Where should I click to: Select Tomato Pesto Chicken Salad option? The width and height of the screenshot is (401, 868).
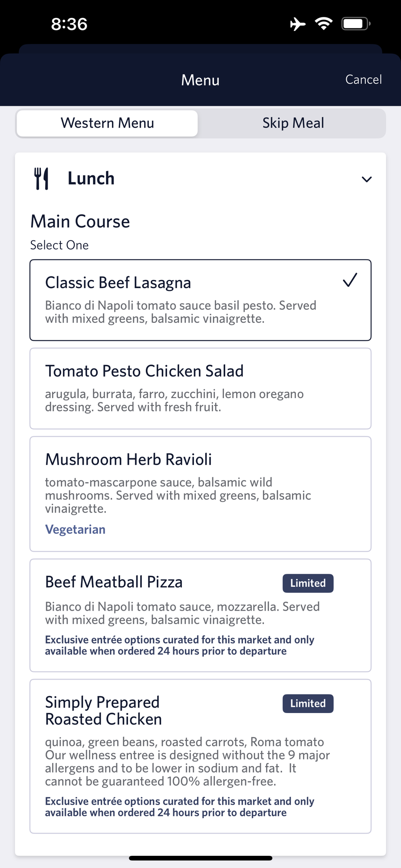point(200,388)
